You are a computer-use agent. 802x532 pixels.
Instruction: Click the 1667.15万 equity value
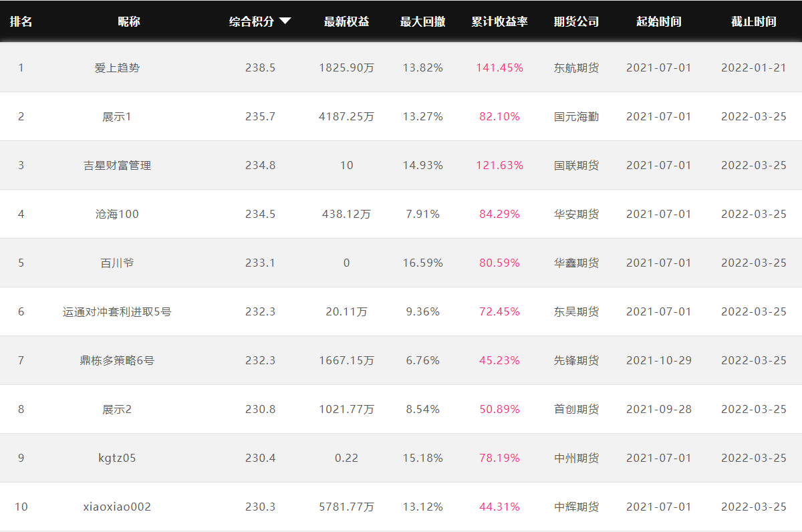tap(346, 360)
